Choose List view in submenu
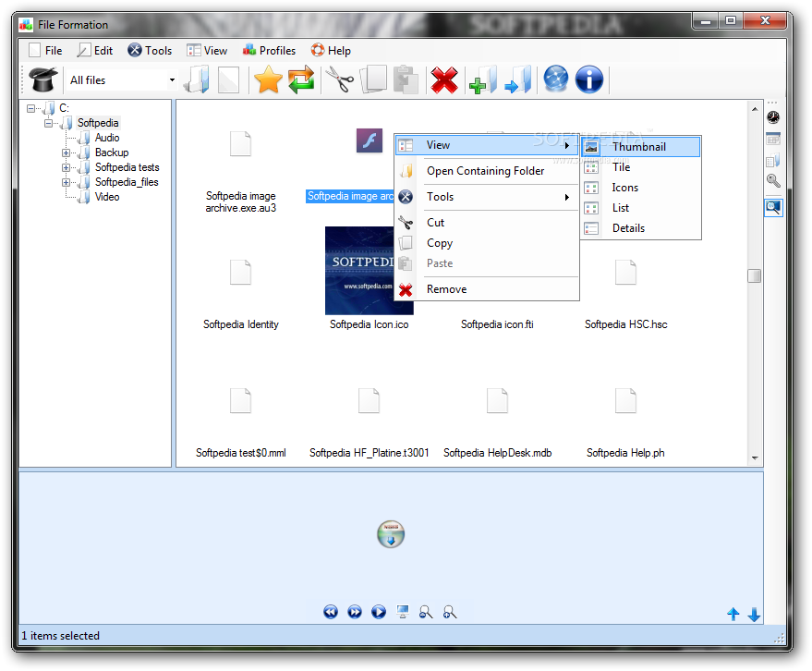This screenshot has width=812, height=671. click(x=640, y=208)
